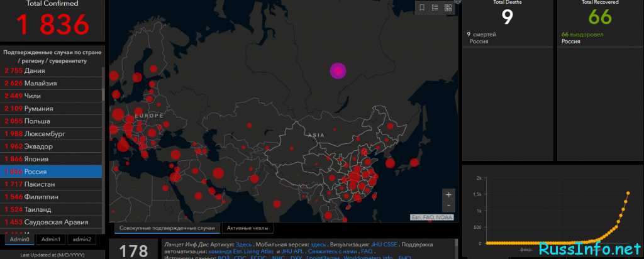
Task: Zoom out with the map minus button
Action: point(448,205)
